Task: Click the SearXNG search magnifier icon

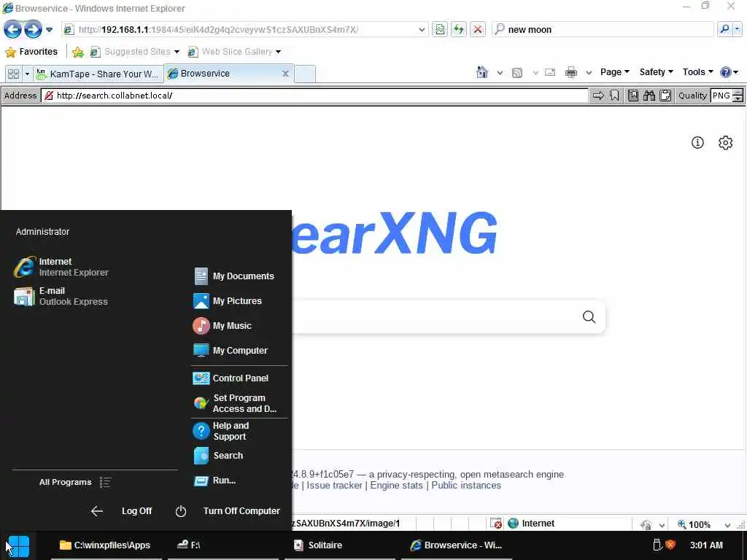Action: pyautogui.click(x=589, y=316)
